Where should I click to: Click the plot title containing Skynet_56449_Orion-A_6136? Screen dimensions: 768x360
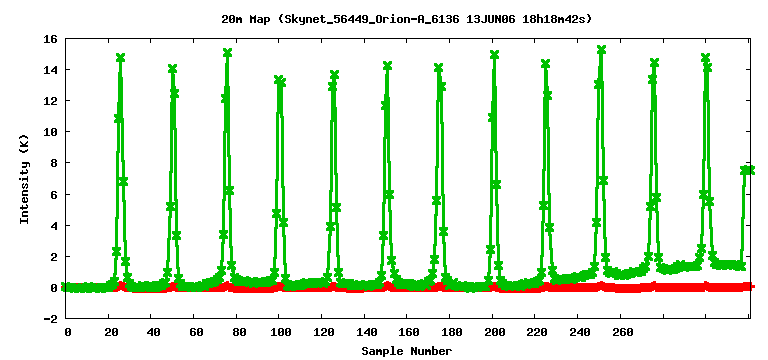(x=407, y=20)
